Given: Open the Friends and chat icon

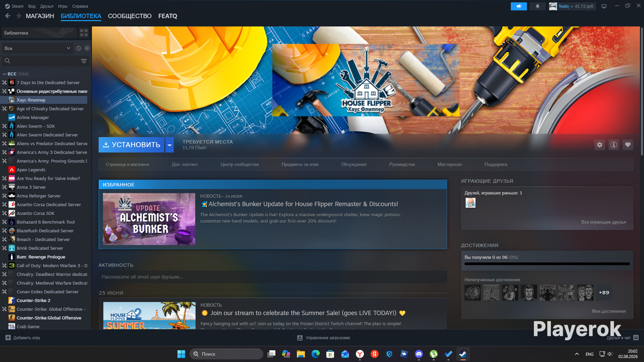Looking at the screenshot, I should pos(636,338).
